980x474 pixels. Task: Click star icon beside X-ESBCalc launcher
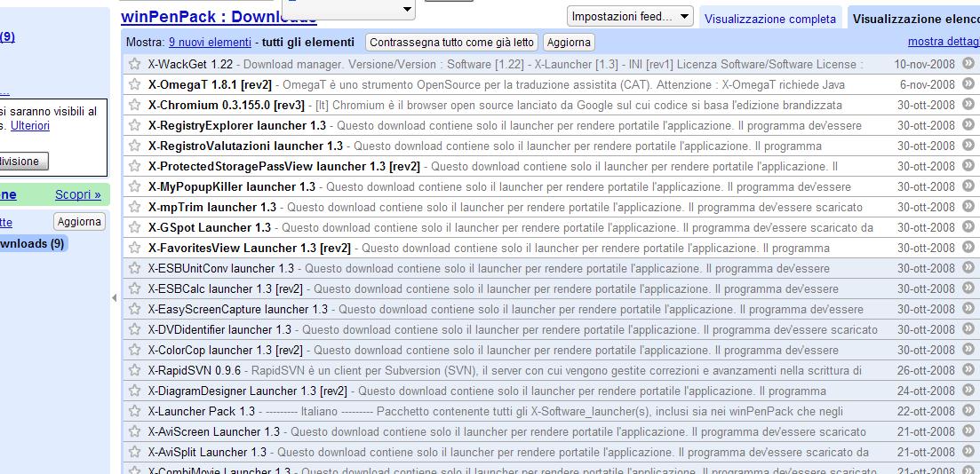[x=134, y=288]
